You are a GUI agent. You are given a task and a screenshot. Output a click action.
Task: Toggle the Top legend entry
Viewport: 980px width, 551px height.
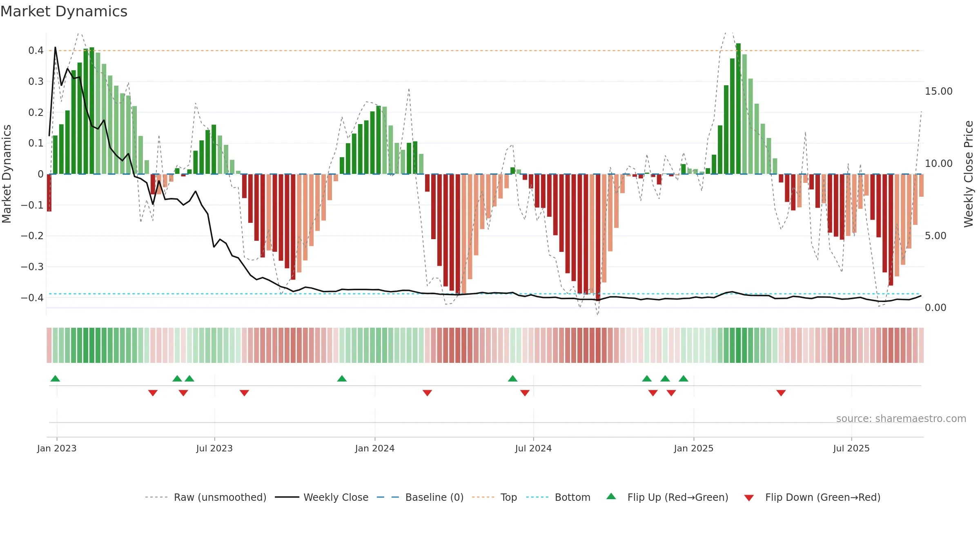pyautogui.click(x=494, y=497)
